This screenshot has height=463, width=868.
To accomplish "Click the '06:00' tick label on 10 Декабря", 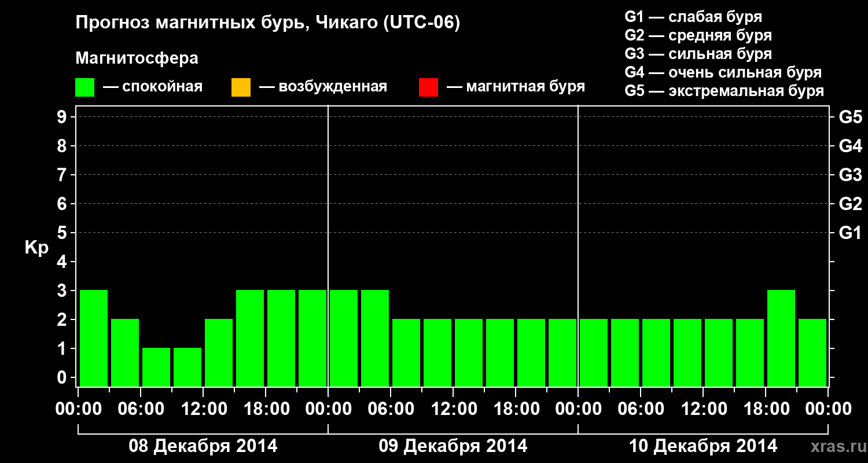I will pos(641,409).
